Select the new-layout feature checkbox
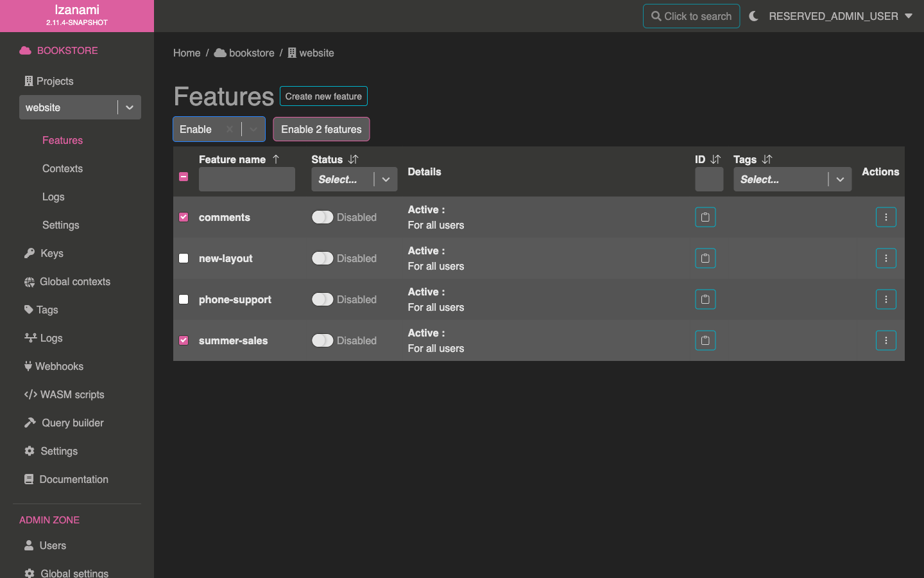 pyautogui.click(x=184, y=258)
